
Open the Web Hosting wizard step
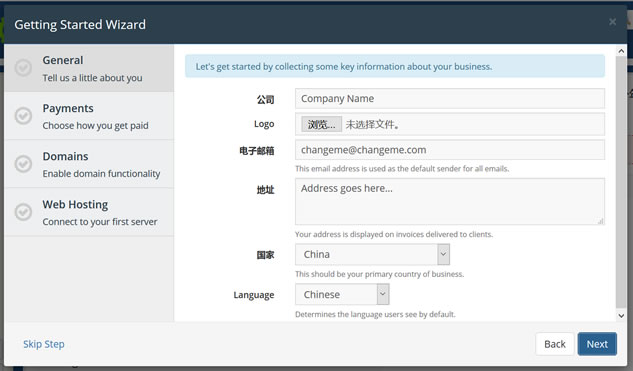coord(89,212)
